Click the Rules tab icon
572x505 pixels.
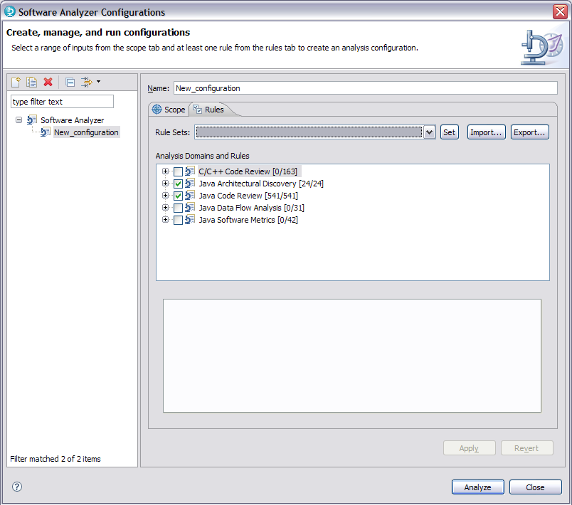pos(197,109)
